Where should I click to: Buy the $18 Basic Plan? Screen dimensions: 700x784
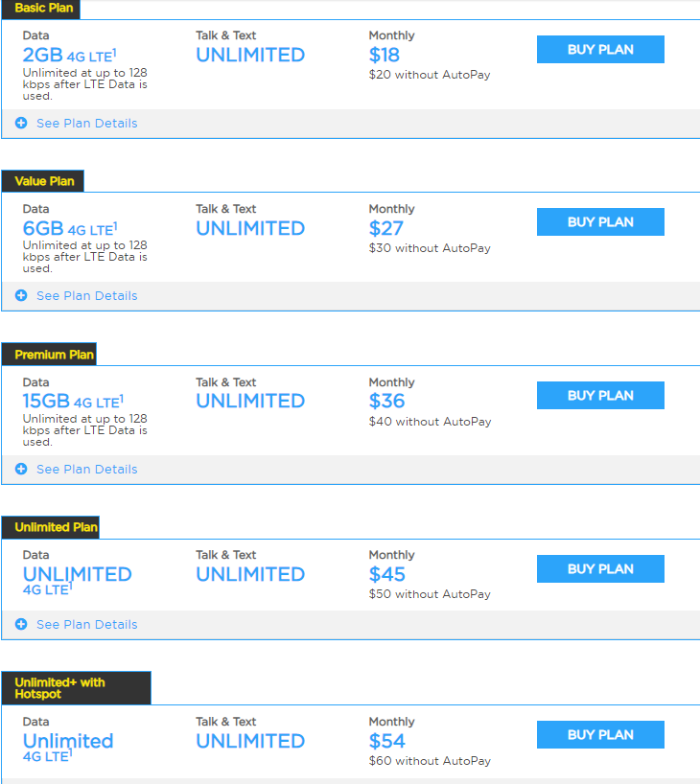point(600,50)
